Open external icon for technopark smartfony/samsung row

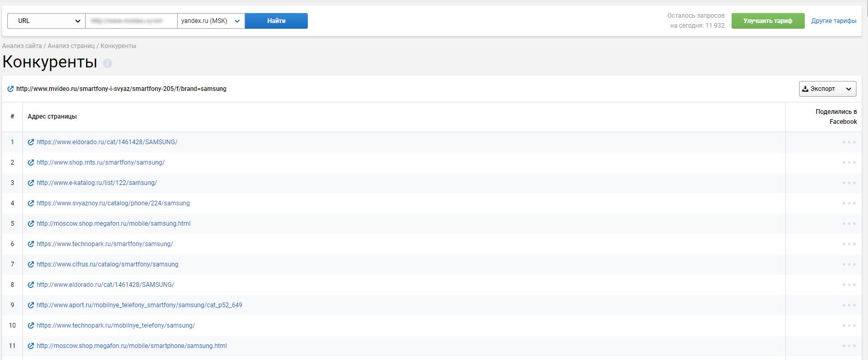click(31, 244)
